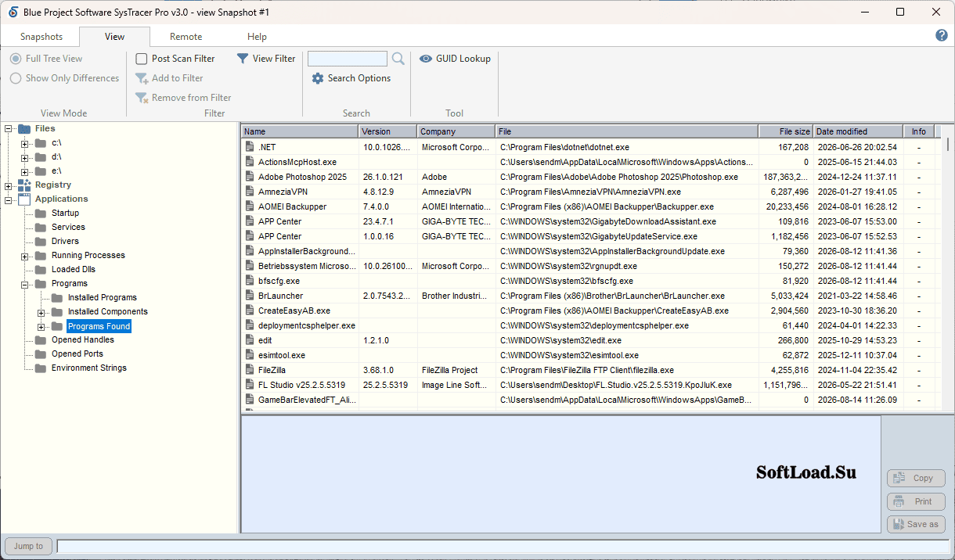Click the file icon of BrLauncher row

(250, 296)
